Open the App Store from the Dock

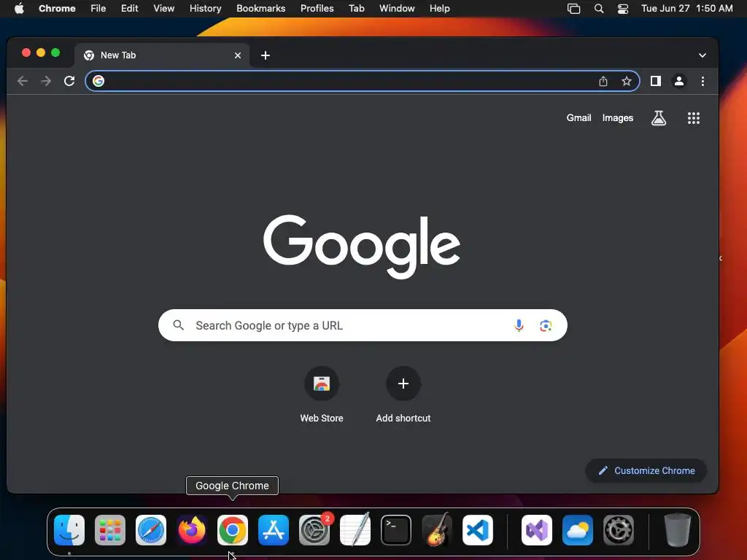(274, 530)
